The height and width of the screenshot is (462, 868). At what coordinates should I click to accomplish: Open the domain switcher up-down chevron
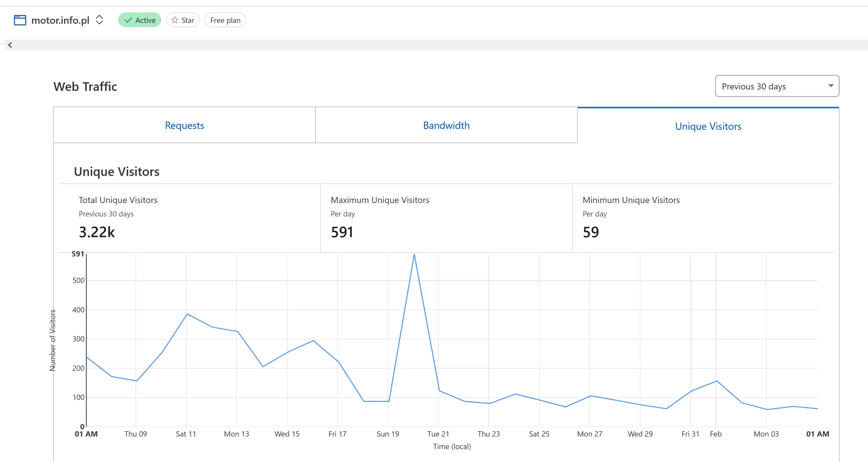click(x=99, y=20)
